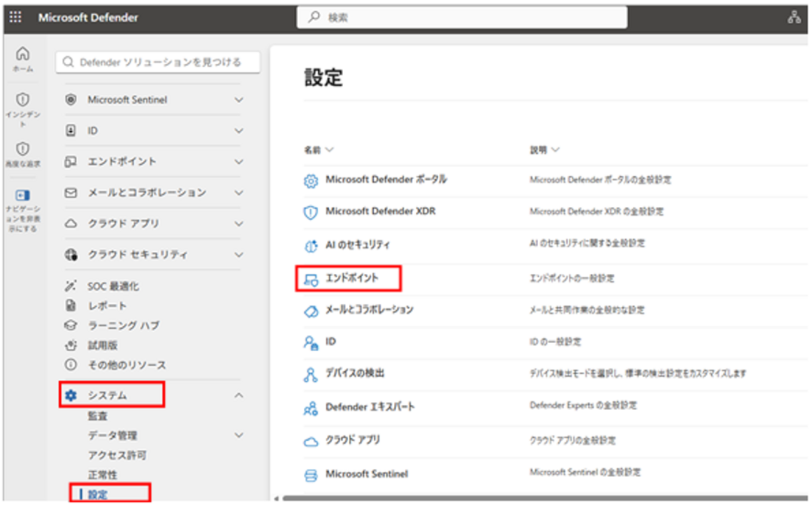Image resolution: width=812 pixels, height=505 pixels.
Task: Click the レポート document icon
Action: point(71,306)
